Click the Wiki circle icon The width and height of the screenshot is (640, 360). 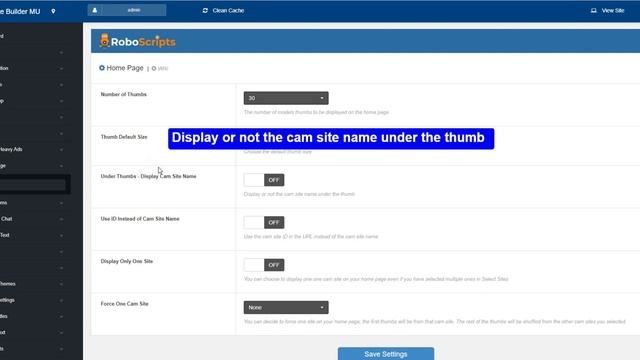click(154, 69)
